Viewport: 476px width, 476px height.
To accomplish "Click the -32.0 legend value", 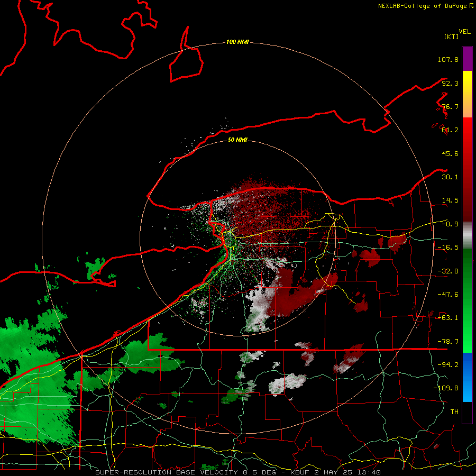I will pos(448,271).
